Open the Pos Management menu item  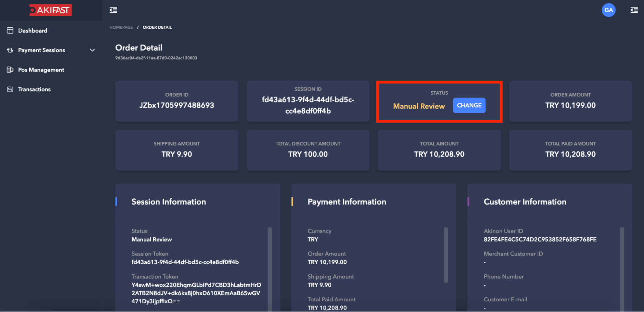tap(41, 70)
